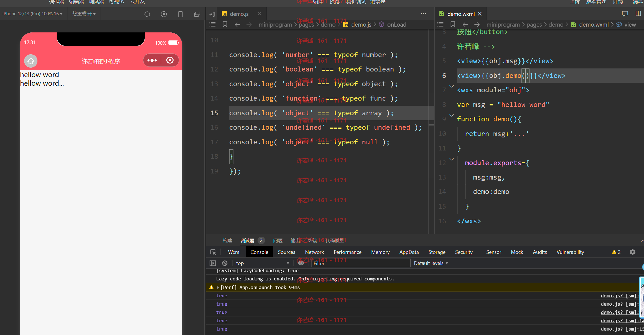644x335 pixels.
Task: Toggle the eye live expression icon in console
Action: 301,263
